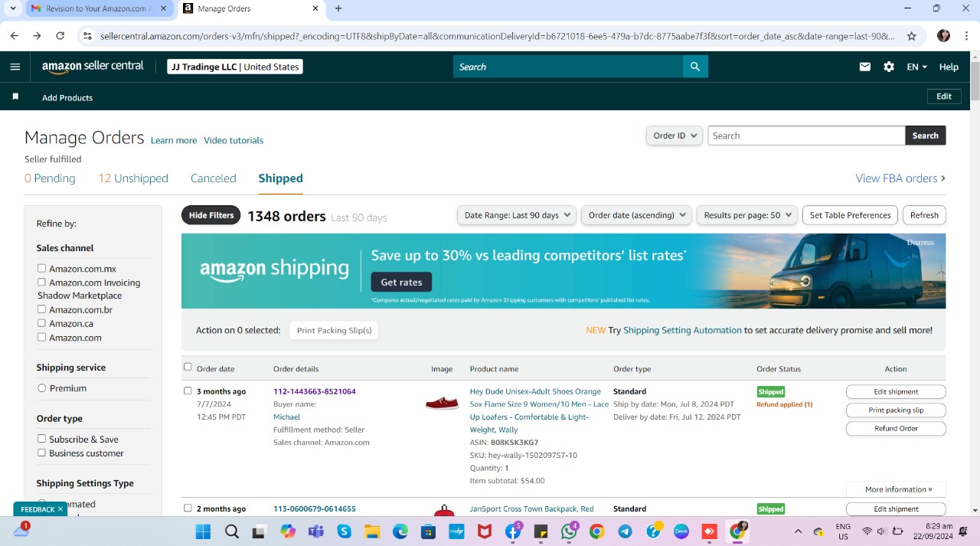Viewport: 980px width, 546px height.
Task: Open the messages envelope icon
Action: (x=865, y=67)
